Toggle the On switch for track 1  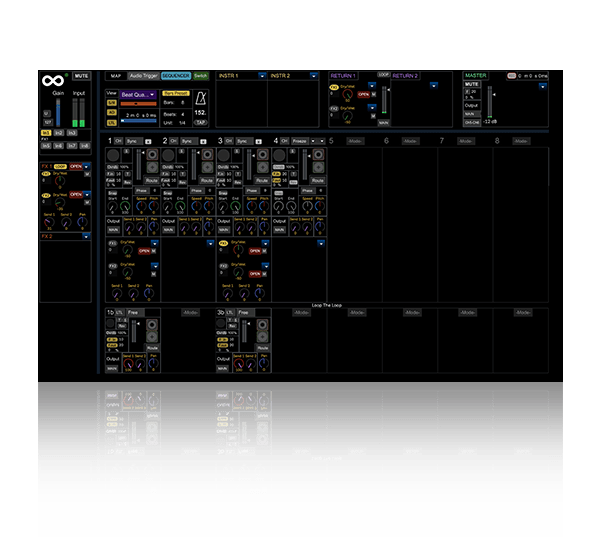click(118, 142)
